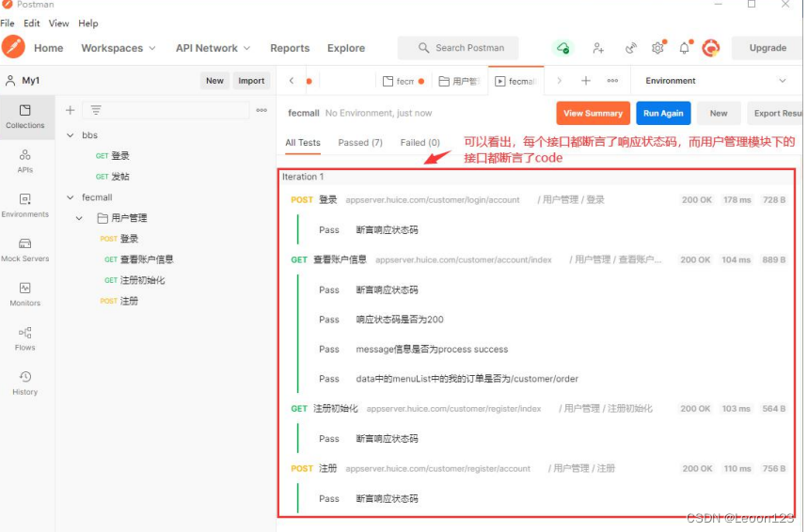Select the 用户管理 folder tab
808x532 pixels.
(459, 82)
